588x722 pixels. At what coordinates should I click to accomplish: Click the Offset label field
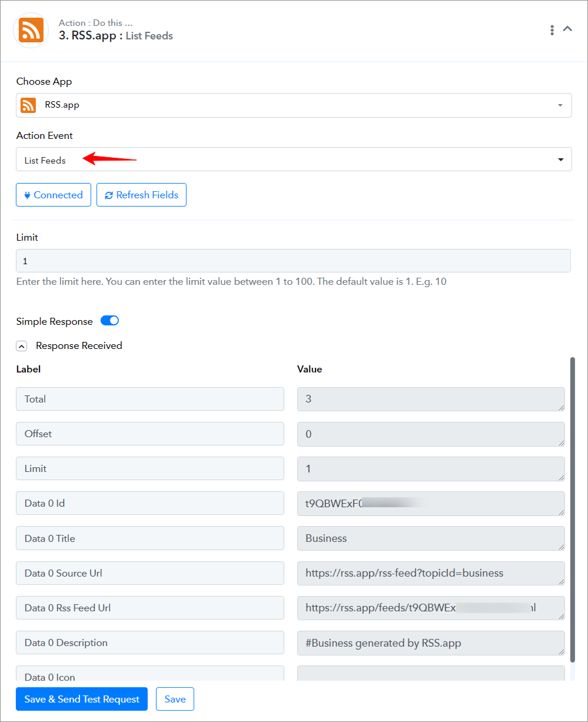(150, 434)
